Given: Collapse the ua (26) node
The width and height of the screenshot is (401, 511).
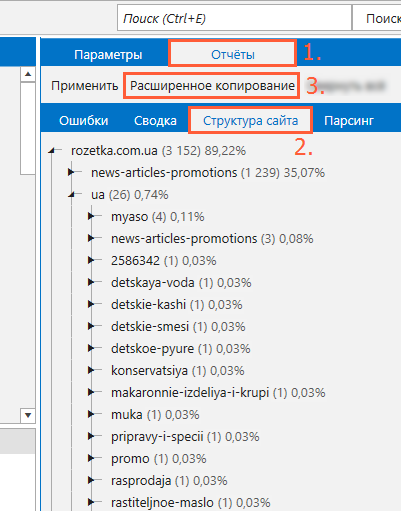Looking at the screenshot, I should pos(71,195).
